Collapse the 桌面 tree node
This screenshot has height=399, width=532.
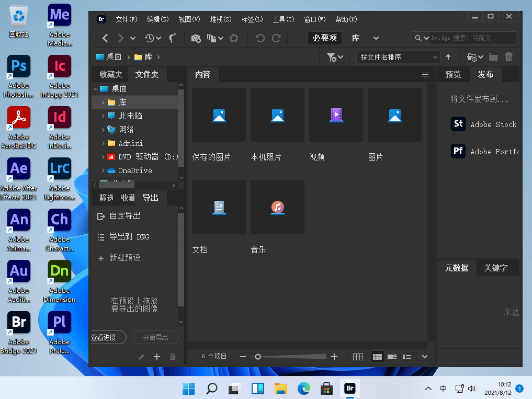tap(96, 89)
